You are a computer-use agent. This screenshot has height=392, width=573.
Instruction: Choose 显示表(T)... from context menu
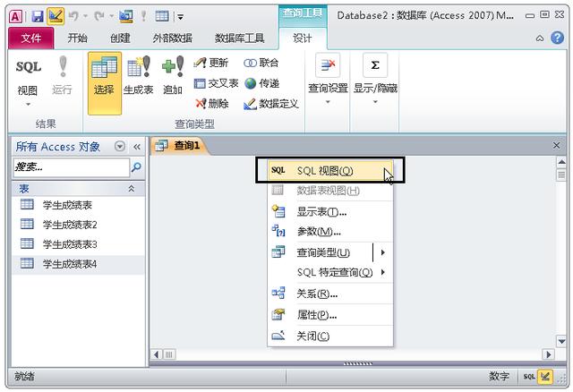(x=330, y=211)
